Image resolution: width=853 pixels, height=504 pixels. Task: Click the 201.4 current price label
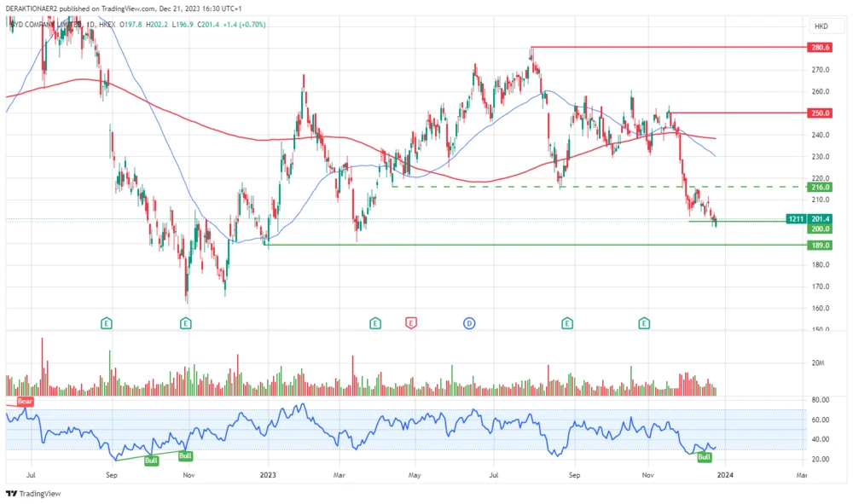821,219
